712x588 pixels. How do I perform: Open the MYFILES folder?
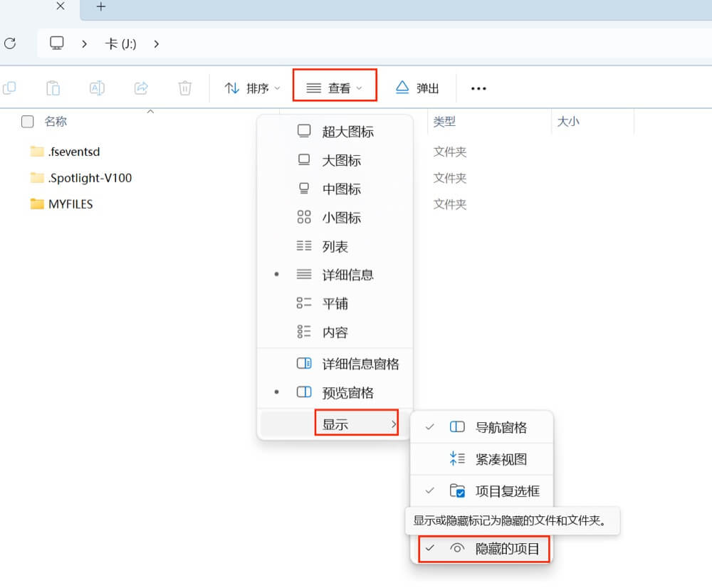coord(70,204)
